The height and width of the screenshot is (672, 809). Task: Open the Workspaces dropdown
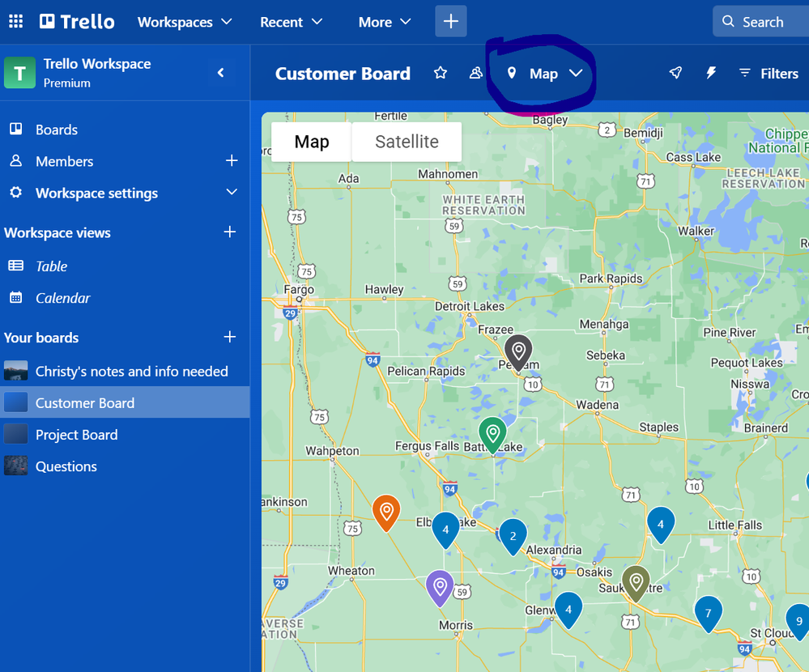click(184, 22)
